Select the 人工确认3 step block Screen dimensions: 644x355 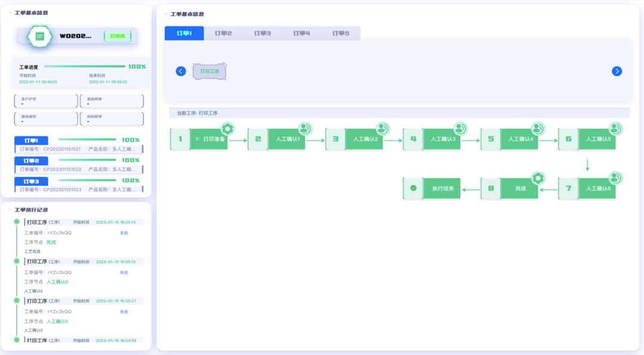[x=442, y=139]
